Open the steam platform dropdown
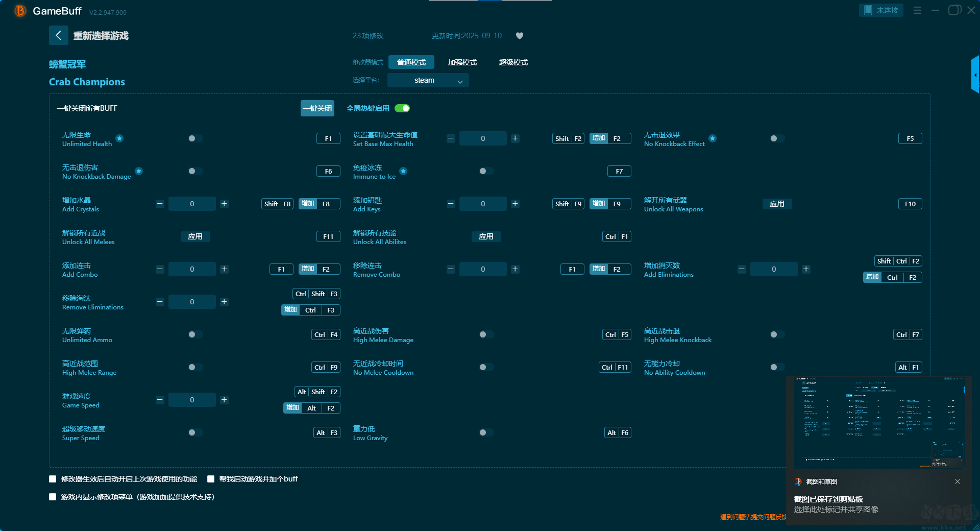Screen dimensions: 980x531 click(x=428, y=80)
